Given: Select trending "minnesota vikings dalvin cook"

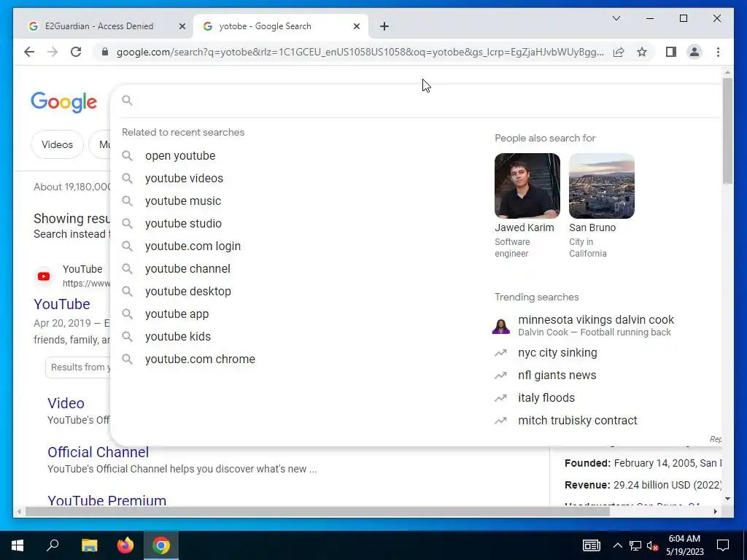Looking at the screenshot, I should pyautogui.click(x=596, y=319).
